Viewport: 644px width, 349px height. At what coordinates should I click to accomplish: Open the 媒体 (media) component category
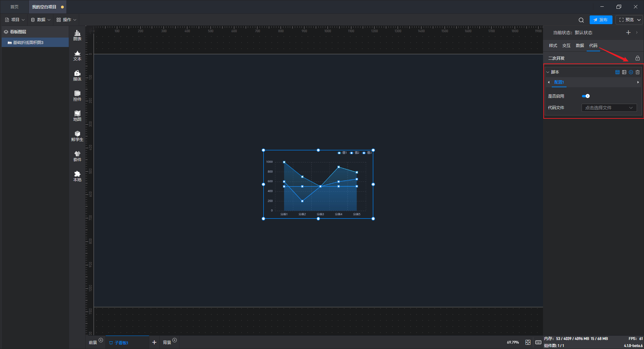(77, 76)
